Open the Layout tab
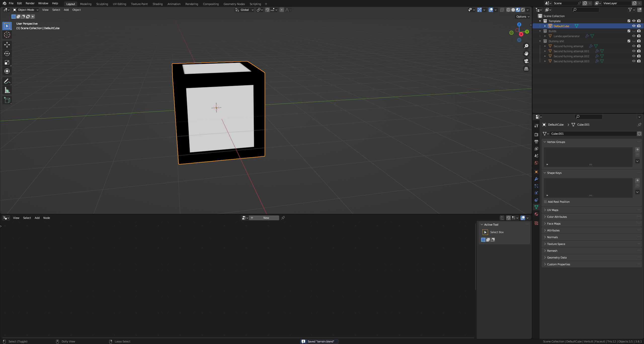The height and width of the screenshot is (344, 644). click(x=70, y=4)
